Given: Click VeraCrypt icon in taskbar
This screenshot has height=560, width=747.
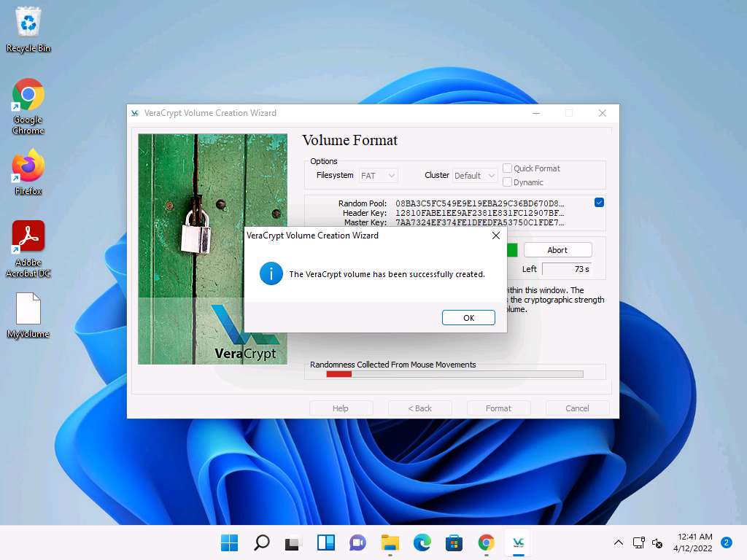Looking at the screenshot, I should click(x=519, y=542).
